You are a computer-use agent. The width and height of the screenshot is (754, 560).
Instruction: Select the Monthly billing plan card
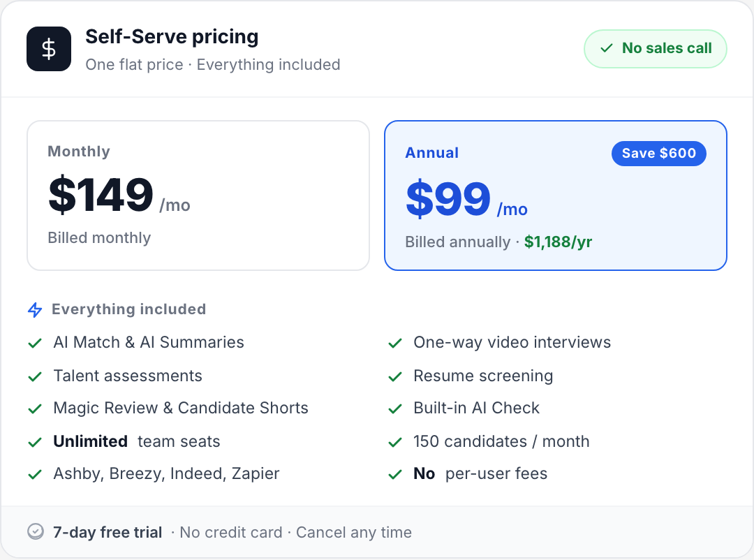[198, 196]
